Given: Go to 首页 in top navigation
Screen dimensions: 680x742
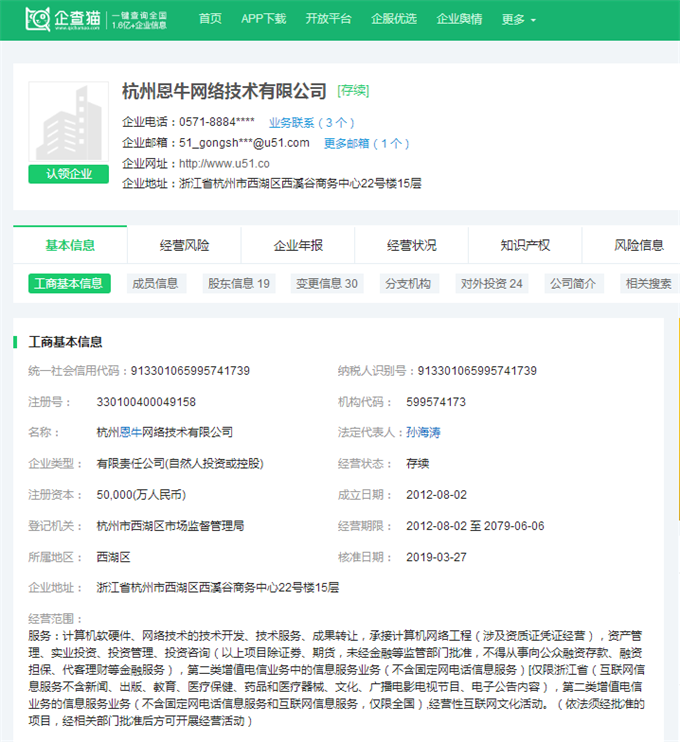Looking at the screenshot, I should point(210,19).
